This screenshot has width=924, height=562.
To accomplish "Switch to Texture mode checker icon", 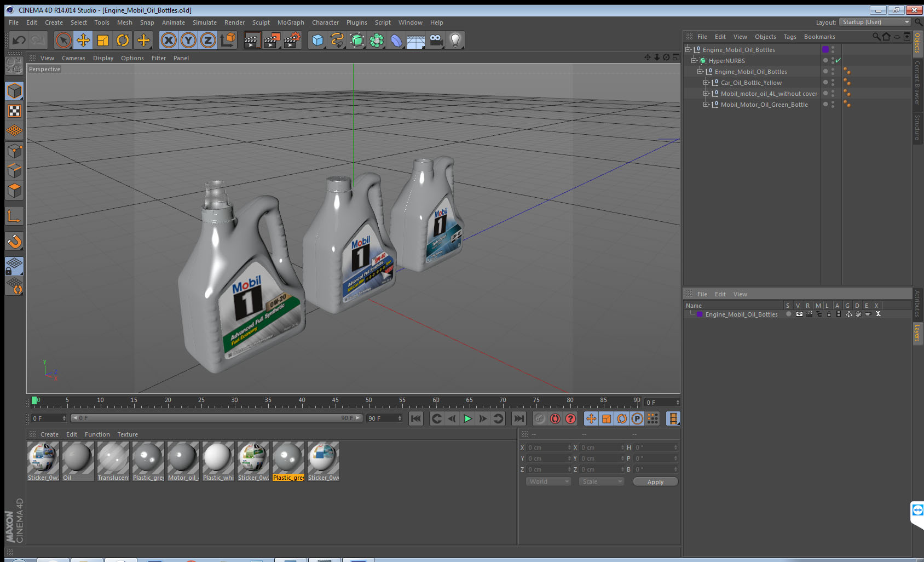I will tap(14, 111).
